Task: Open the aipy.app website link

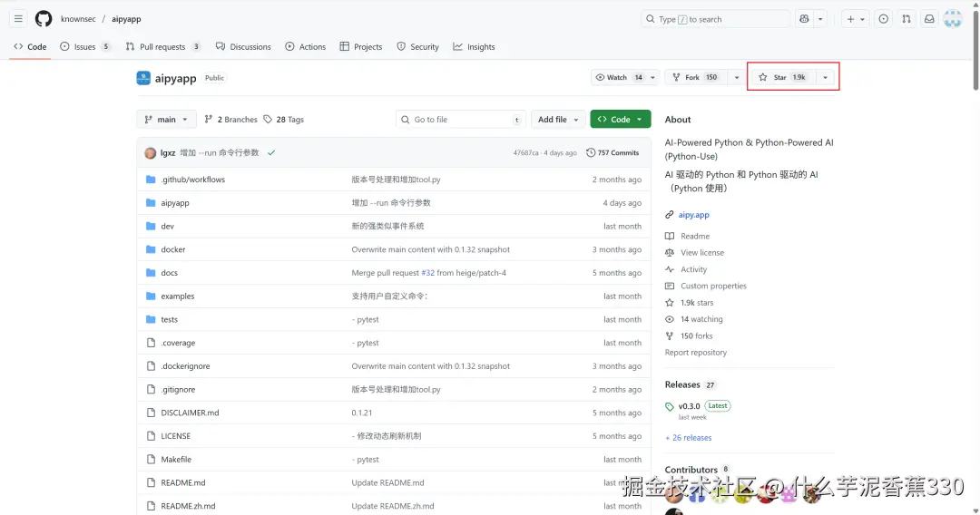Action: pyautogui.click(x=694, y=215)
